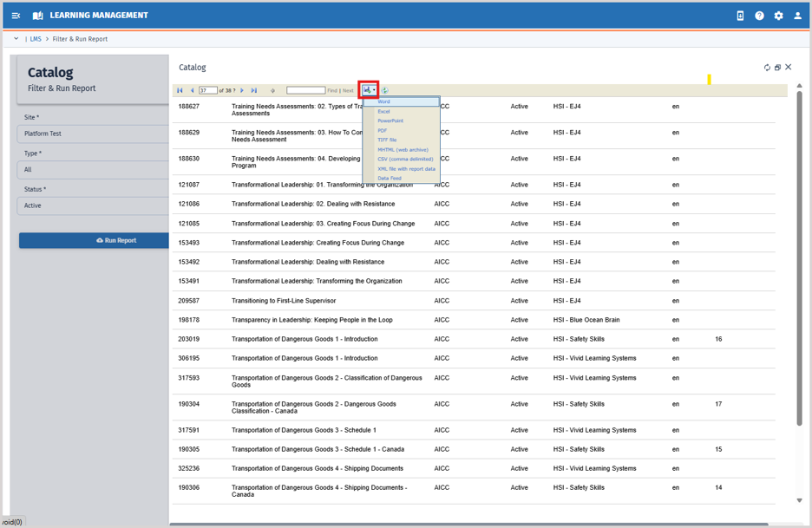Screen dimensions: 812x528
Task: Click the Next link in toolbar
Action: click(x=348, y=90)
